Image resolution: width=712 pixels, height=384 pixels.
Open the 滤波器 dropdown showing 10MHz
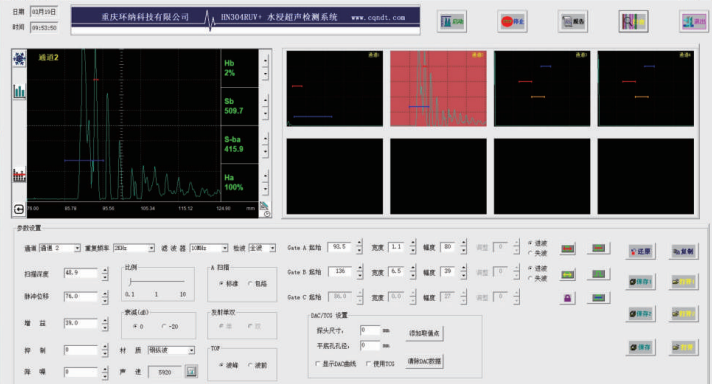point(209,248)
